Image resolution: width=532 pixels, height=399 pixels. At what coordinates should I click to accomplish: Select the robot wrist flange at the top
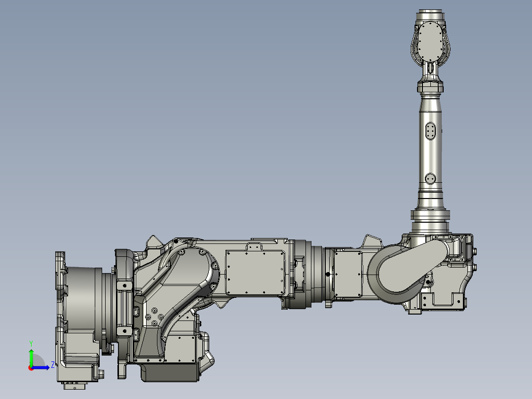click(x=430, y=40)
